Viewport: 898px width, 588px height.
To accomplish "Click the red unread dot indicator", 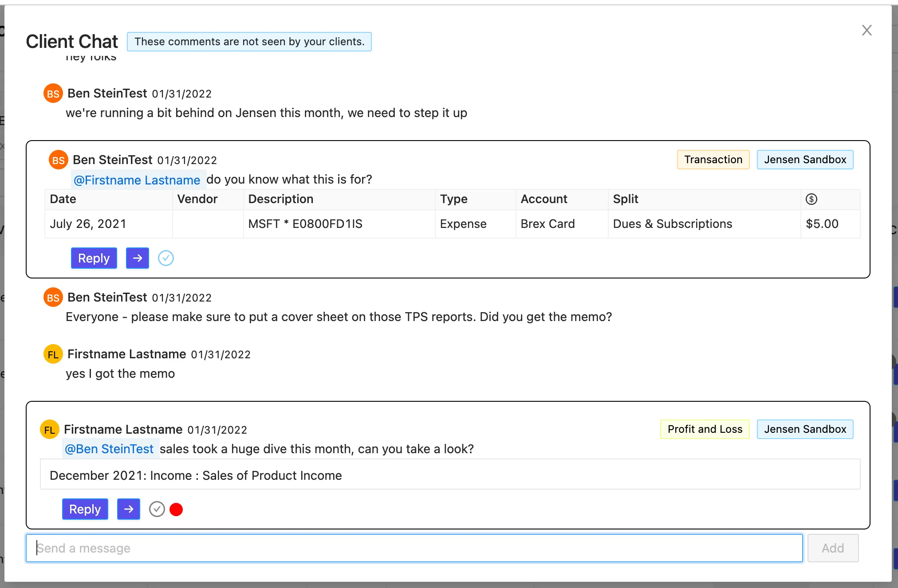I will click(x=176, y=510).
